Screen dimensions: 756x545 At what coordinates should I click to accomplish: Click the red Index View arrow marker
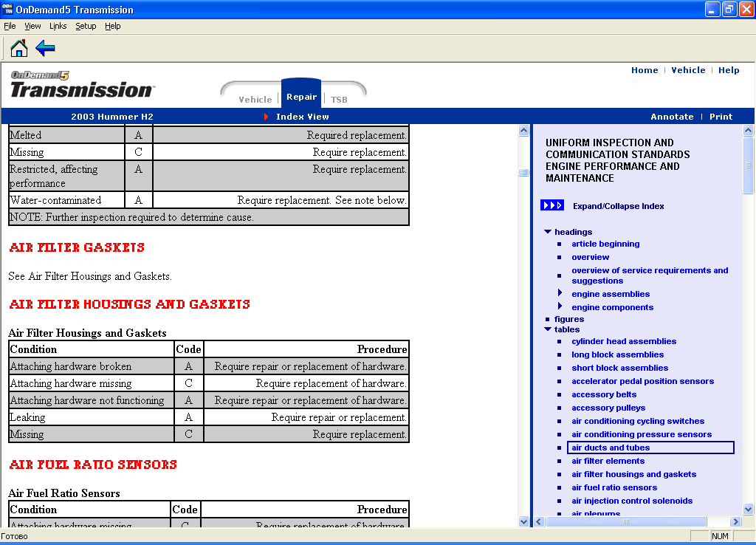tap(266, 117)
